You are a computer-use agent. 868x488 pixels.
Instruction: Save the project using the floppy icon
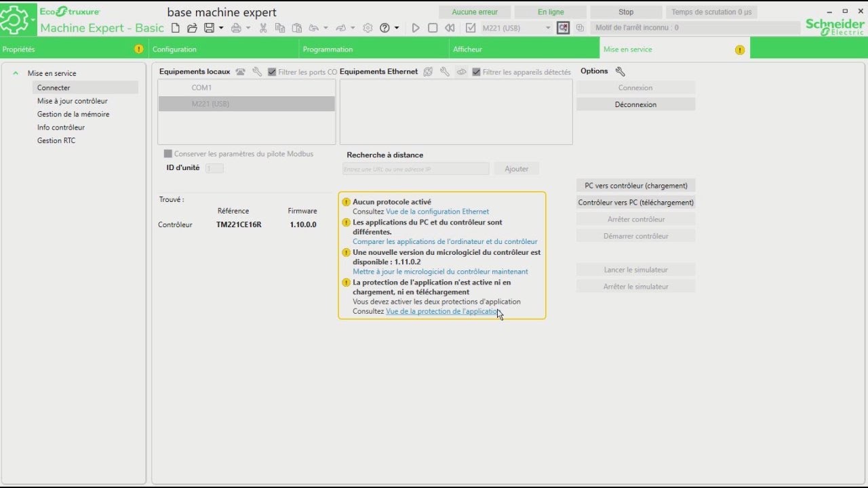(x=209, y=28)
